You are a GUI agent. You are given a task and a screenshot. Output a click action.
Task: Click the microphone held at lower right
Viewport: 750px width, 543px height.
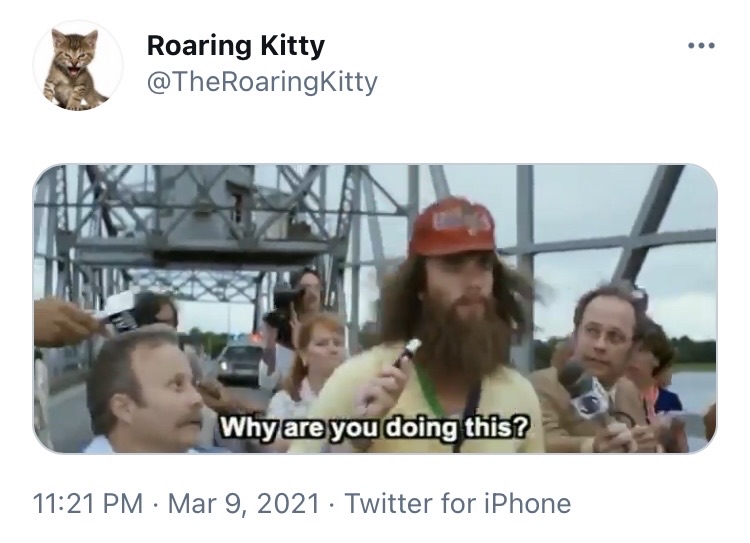(x=585, y=390)
